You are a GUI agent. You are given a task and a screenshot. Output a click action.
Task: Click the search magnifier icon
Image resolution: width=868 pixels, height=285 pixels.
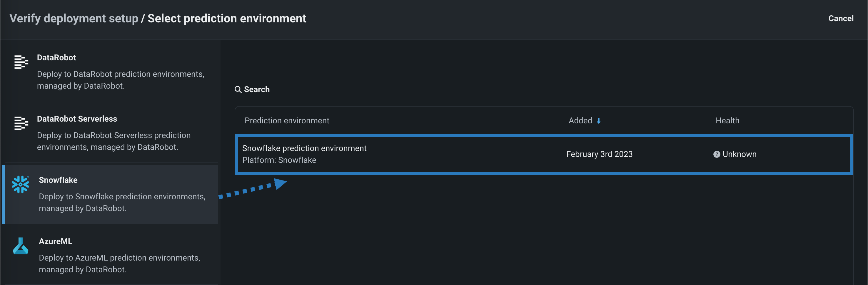click(x=238, y=90)
